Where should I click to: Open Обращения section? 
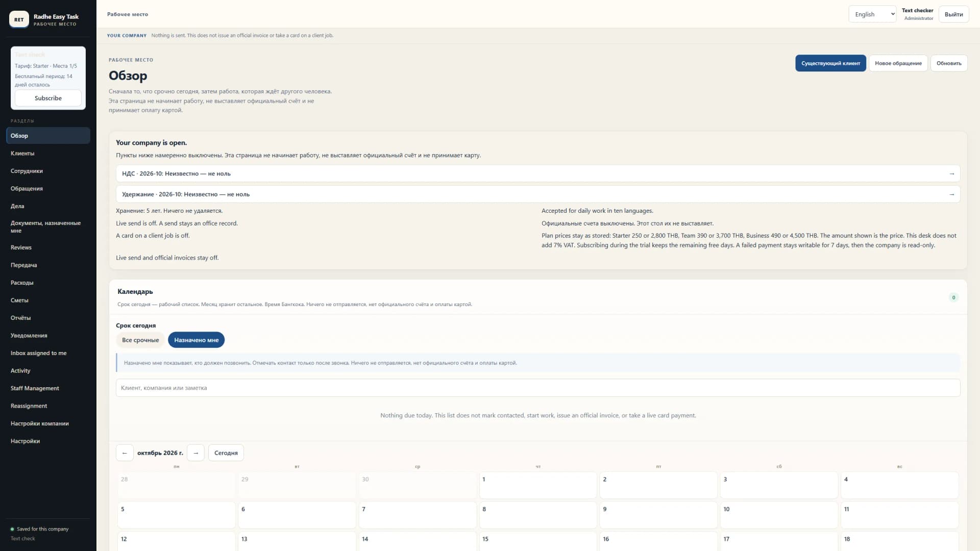(48, 189)
